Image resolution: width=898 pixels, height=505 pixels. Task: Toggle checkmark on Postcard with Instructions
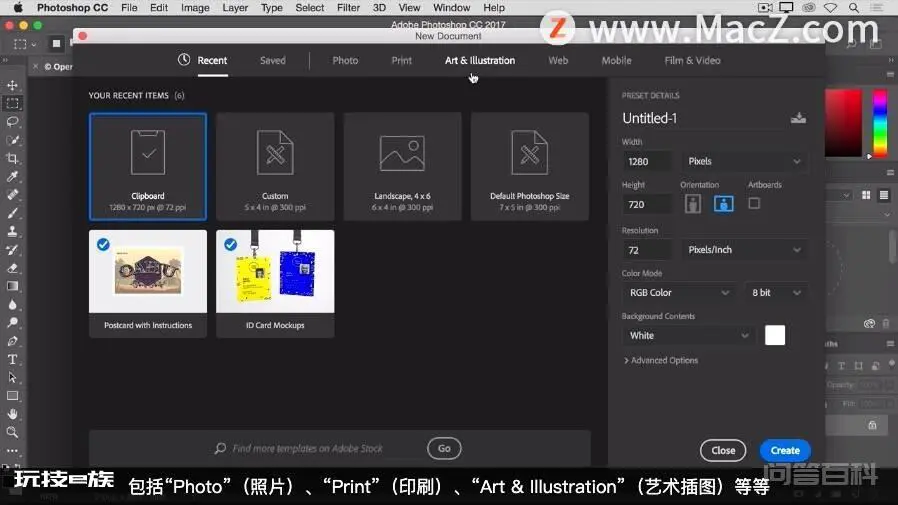[x=103, y=244]
